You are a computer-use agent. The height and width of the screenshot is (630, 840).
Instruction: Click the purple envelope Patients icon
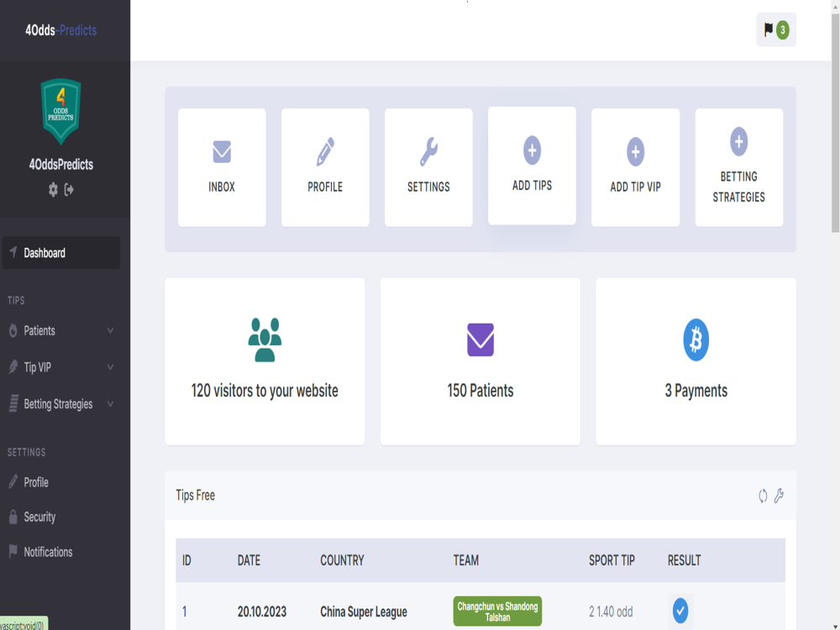coord(480,339)
